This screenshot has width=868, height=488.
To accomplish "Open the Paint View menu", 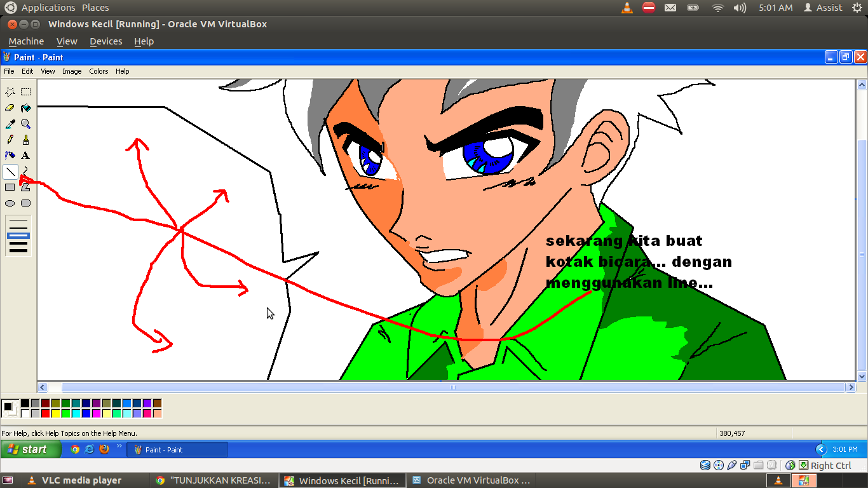I will click(48, 71).
